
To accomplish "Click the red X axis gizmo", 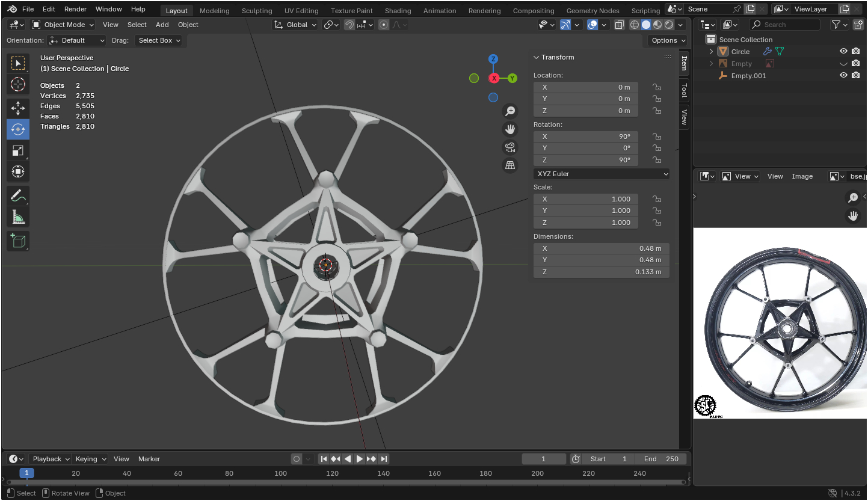I will pos(494,78).
